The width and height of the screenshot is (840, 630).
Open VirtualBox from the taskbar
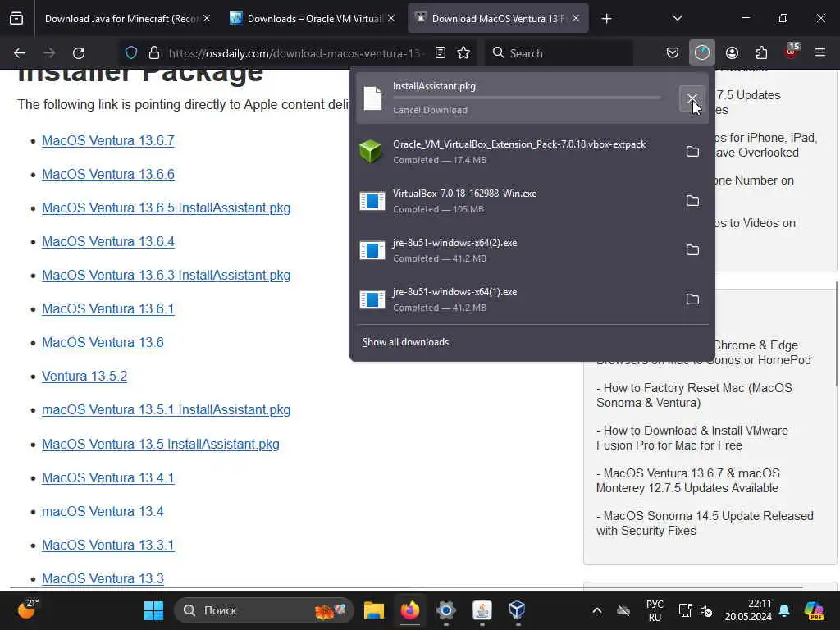tap(517, 610)
